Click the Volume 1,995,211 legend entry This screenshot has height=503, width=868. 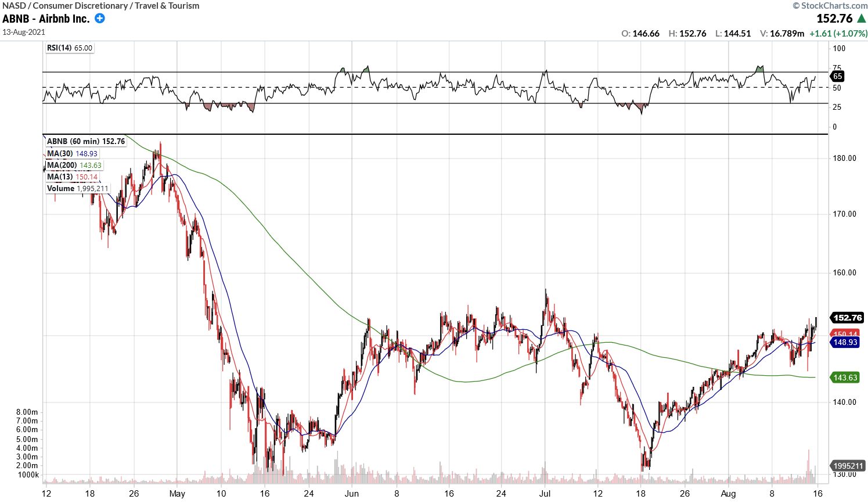pos(78,188)
